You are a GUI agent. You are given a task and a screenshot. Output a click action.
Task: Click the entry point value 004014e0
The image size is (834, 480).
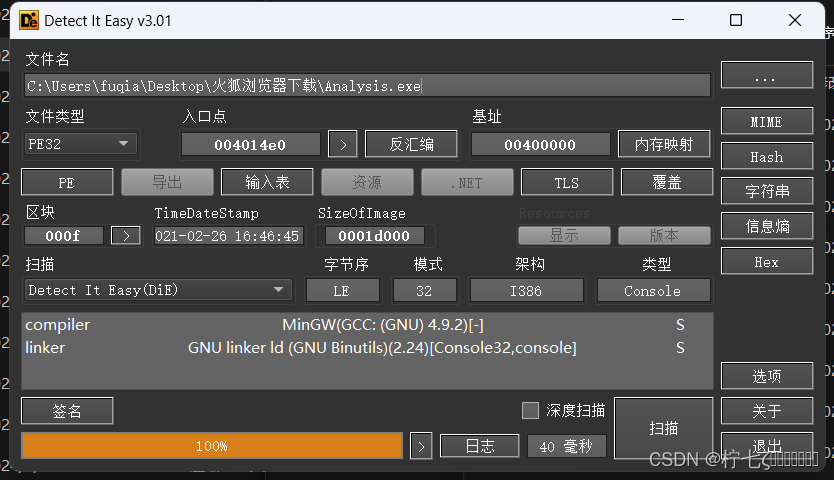(x=251, y=144)
